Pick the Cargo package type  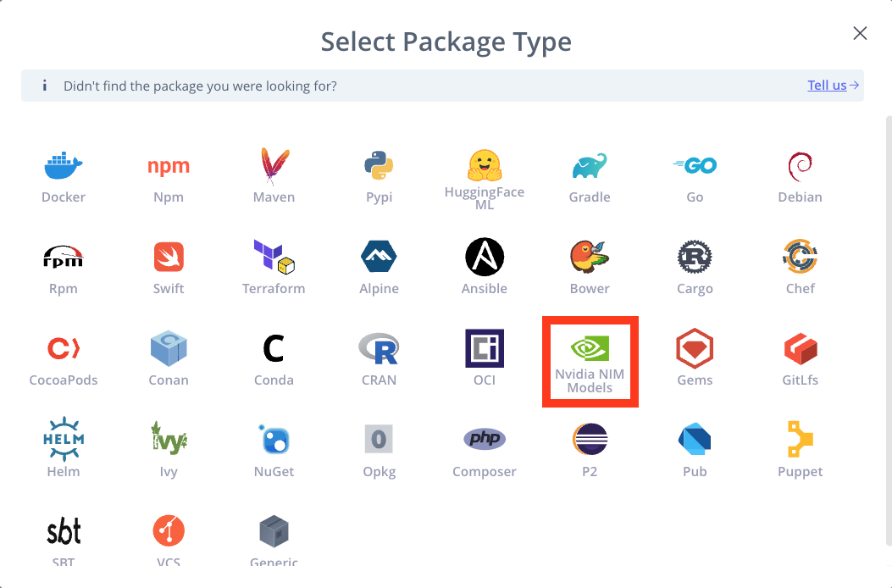[695, 265]
